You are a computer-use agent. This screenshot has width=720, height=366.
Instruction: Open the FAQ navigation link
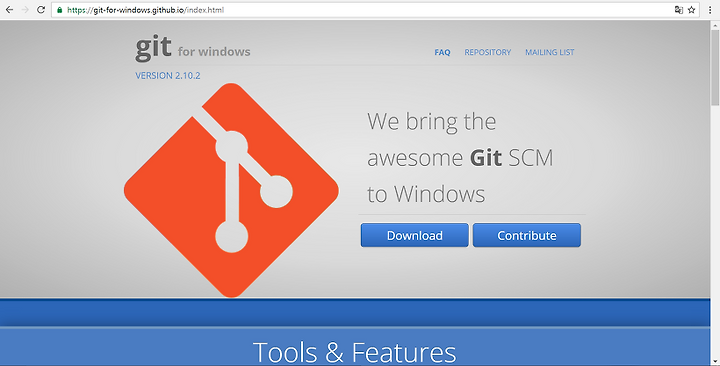[x=442, y=52]
